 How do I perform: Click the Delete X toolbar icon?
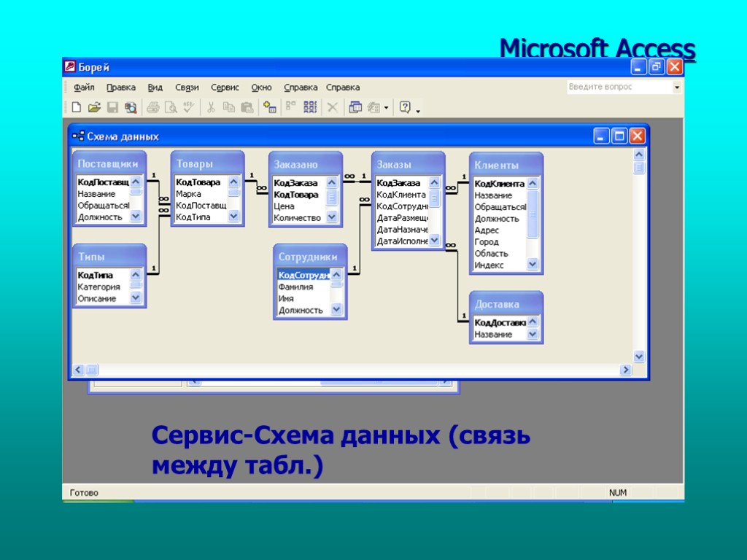(x=333, y=108)
